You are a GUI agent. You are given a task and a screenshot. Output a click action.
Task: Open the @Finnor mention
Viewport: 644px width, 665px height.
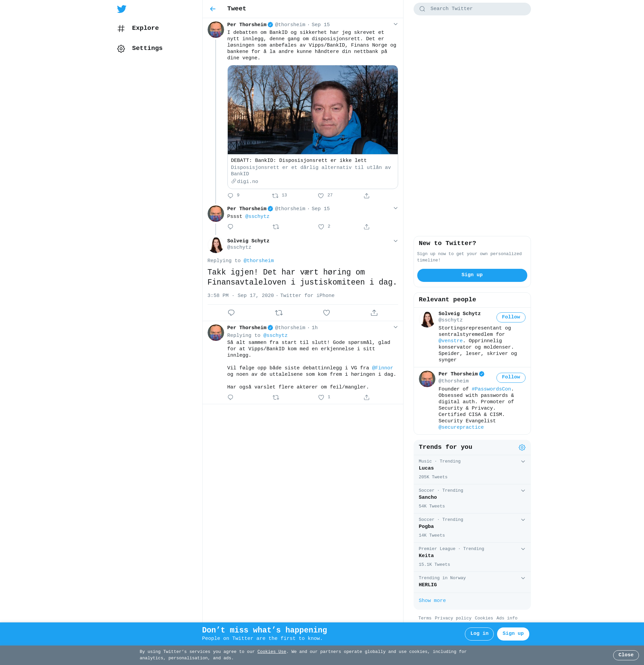383,368
